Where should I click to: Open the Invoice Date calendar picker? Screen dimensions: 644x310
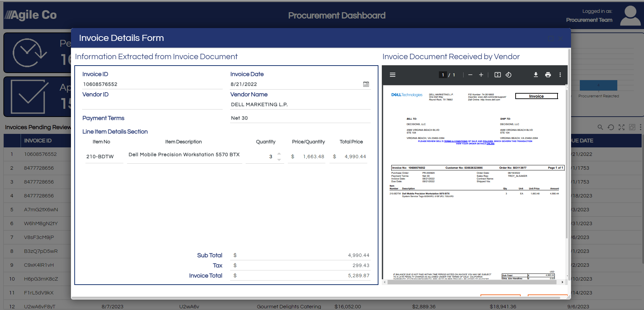pos(366,84)
